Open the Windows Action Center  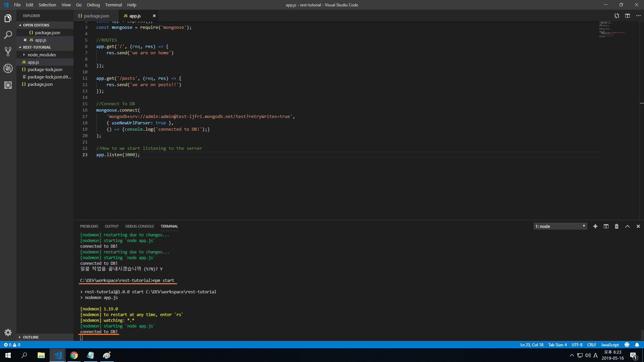[x=633, y=355]
